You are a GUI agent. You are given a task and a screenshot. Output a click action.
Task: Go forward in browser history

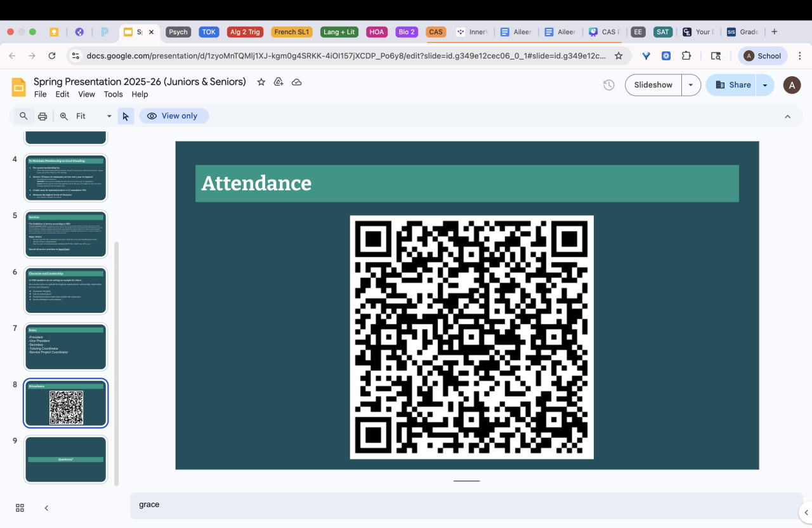(x=32, y=56)
